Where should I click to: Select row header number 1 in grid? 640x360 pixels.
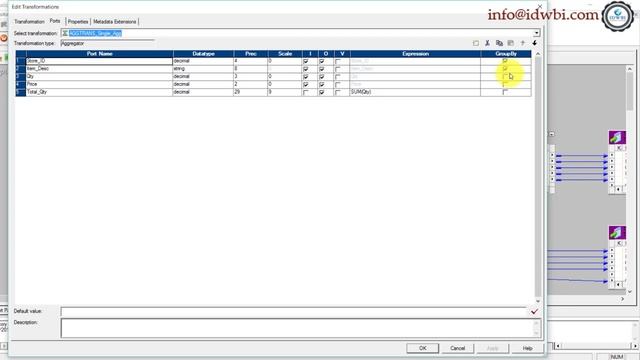[x=21, y=61]
